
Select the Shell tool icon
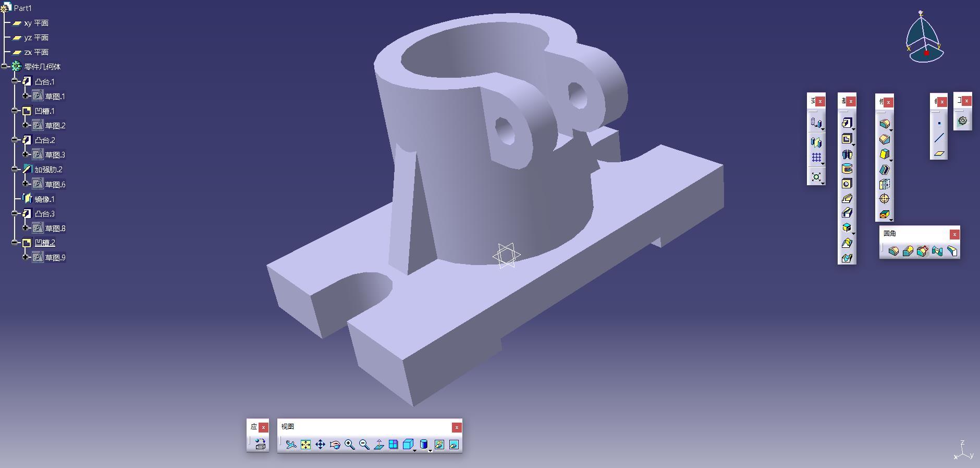click(885, 170)
